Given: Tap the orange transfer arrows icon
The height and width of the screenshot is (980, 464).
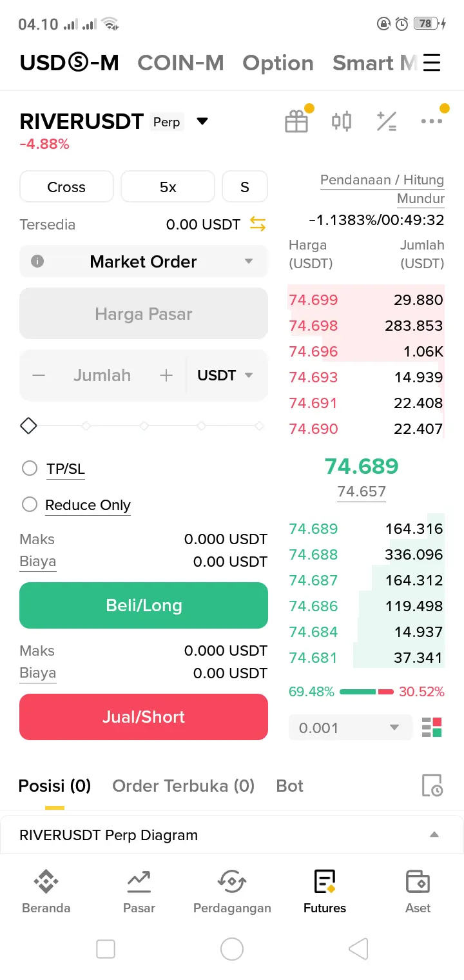Looking at the screenshot, I should [x=258, y=224].
